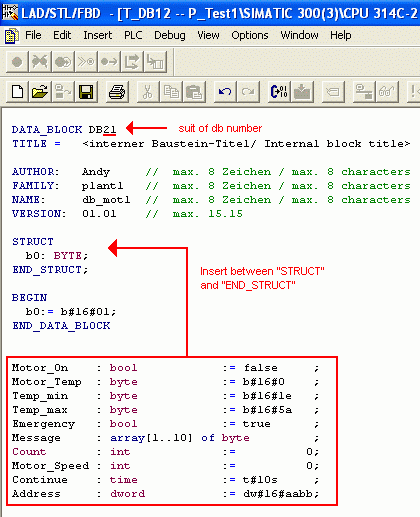Download the block to PLC icon
The image size is (420, 517).
click(x=302, y=91)
